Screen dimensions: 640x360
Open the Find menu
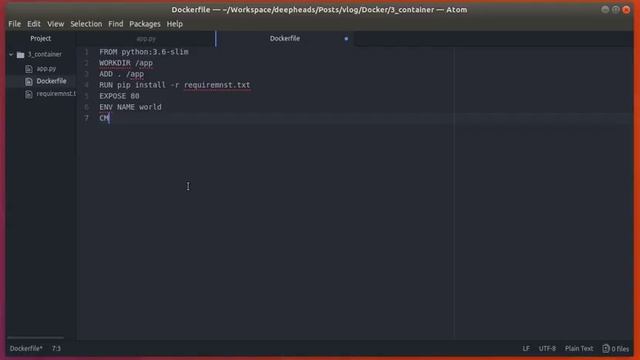click(x=116, y=24)
